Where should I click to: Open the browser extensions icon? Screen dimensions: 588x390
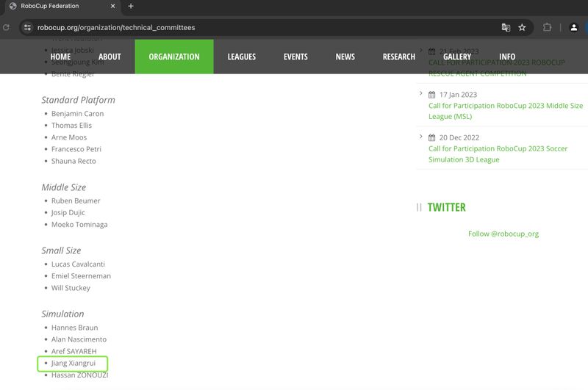[x=548, y=27]
